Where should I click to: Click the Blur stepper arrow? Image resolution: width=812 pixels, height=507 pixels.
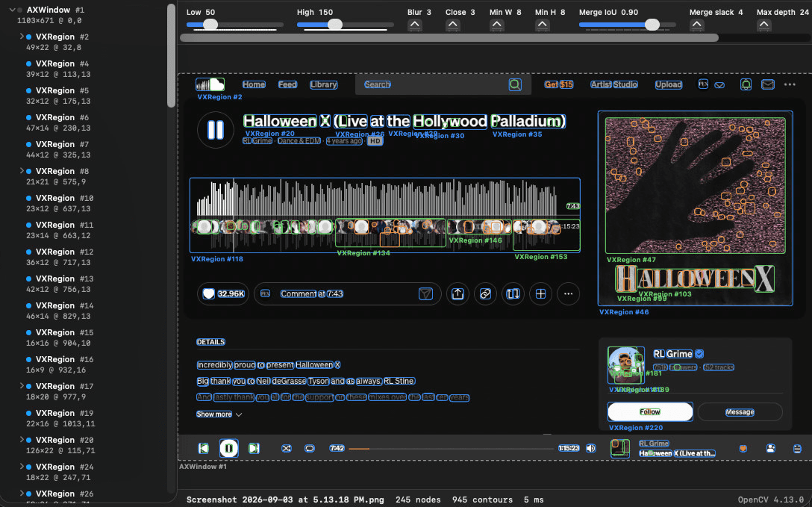coord(414,25)
